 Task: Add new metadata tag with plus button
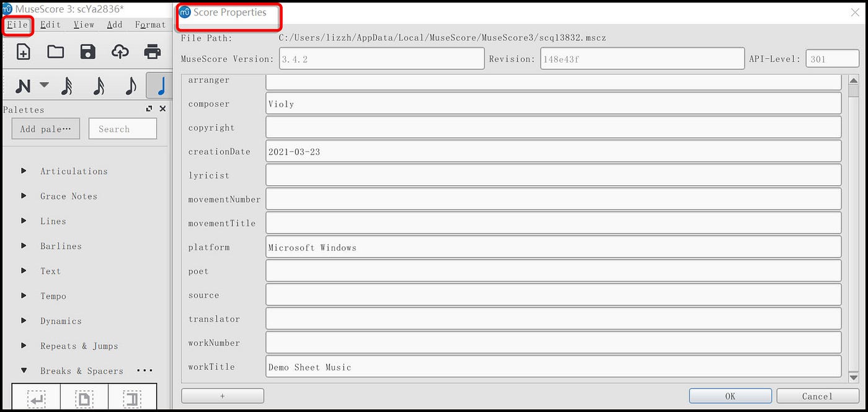click(x=223, y=396)
